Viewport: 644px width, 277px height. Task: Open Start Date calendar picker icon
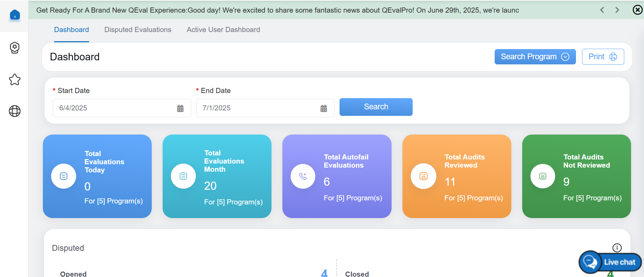180,108
